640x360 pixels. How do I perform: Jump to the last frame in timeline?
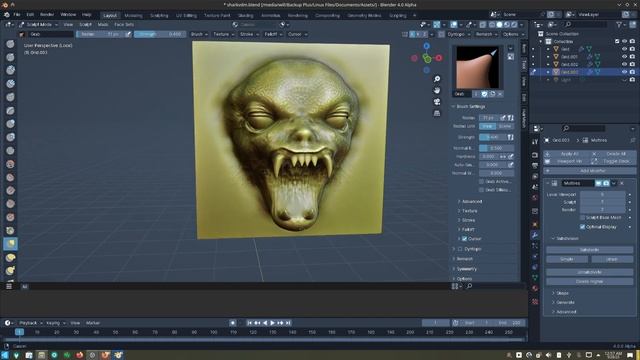tap(288, 323)
